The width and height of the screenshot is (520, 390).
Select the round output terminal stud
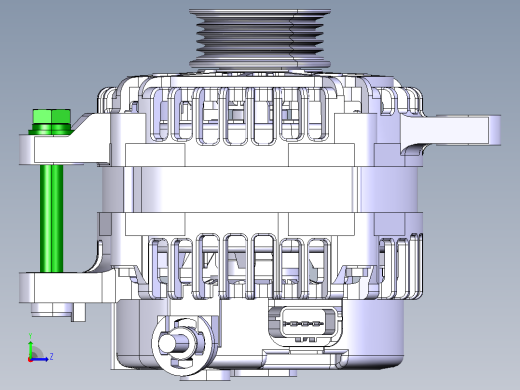(x=173, y=343)
